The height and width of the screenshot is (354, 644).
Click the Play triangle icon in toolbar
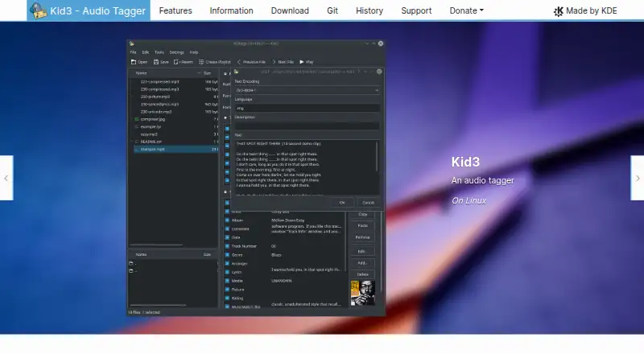tap(302, 62)
